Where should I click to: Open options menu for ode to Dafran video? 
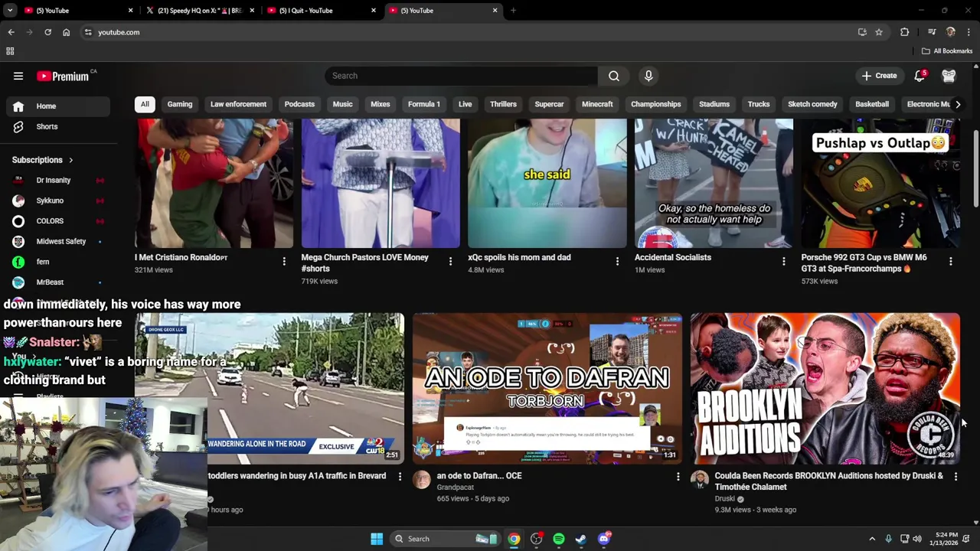click(678, 477)
